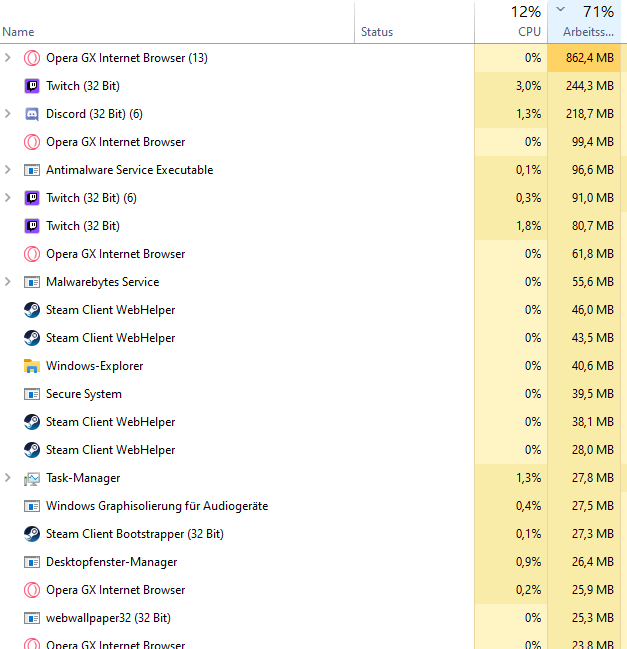
Task: Click the Twitch (32 Bit) (6) icon
Action: [x=32, y=198]
